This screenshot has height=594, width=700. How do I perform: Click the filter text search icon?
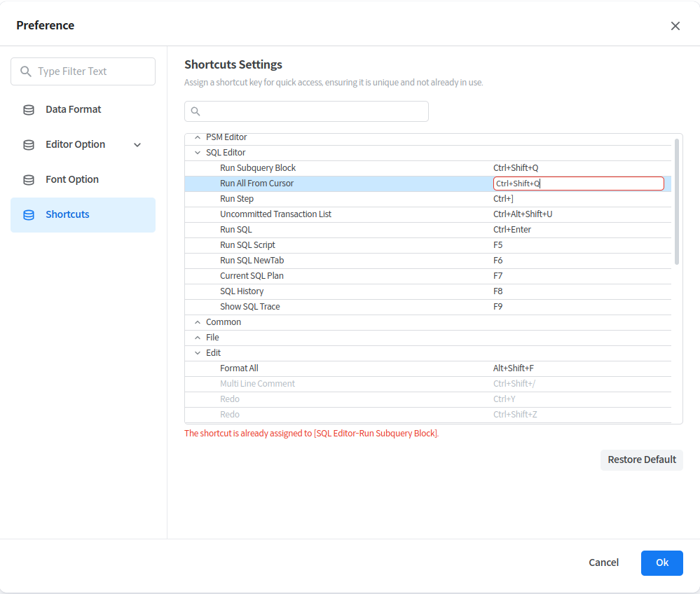click(x=26, y=71)
